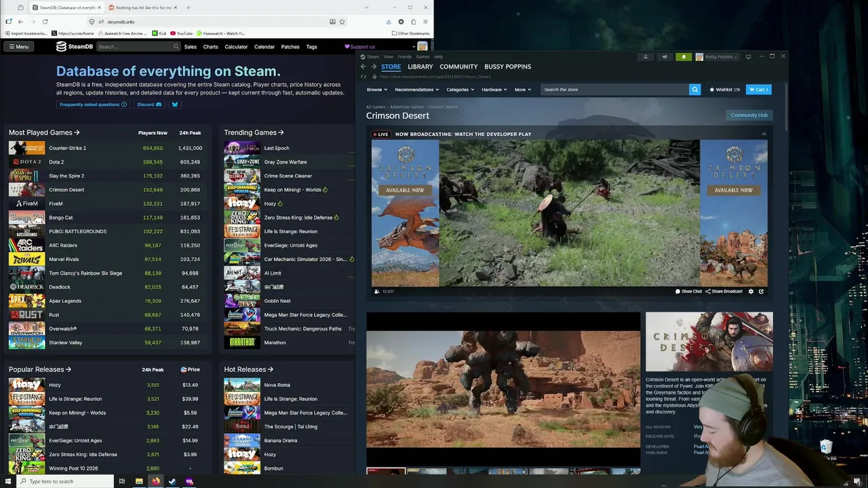868x488 pixels.
Task: Open the Steam View menu
Action: tap(388, 57)
